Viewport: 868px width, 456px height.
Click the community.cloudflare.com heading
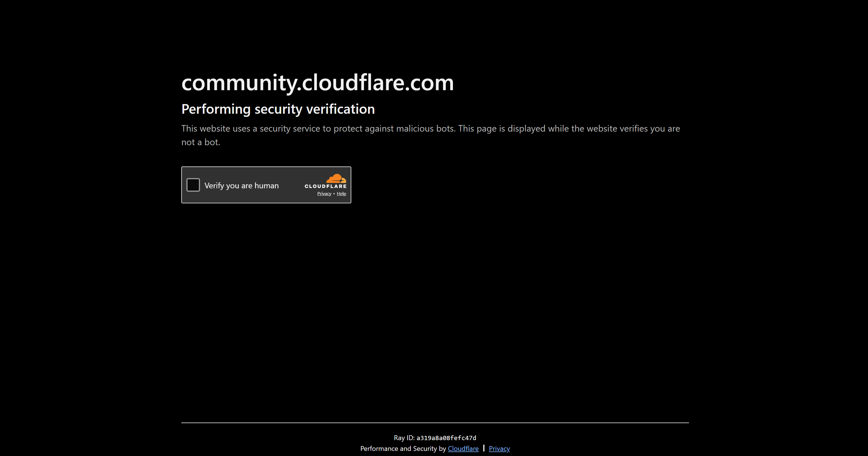[317, 83]
